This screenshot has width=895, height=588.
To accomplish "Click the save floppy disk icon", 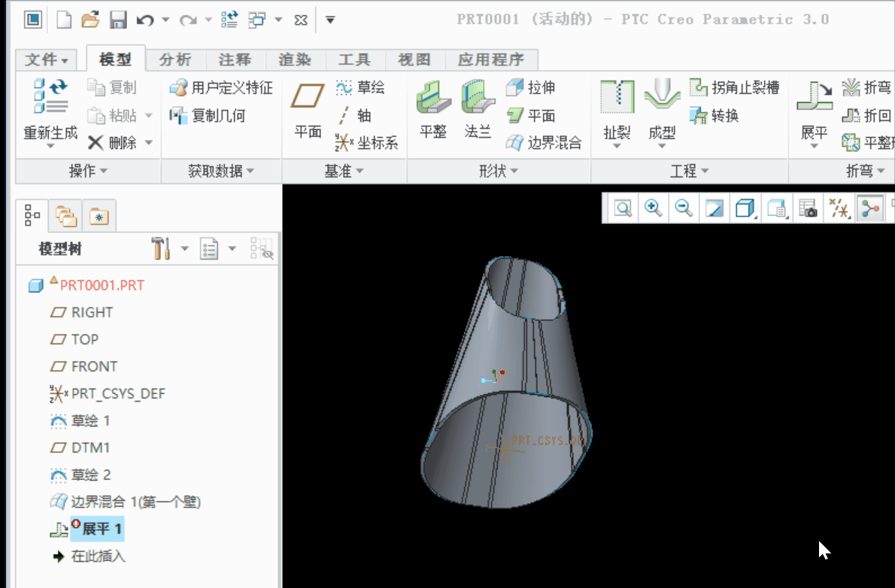I will point(118,20).
